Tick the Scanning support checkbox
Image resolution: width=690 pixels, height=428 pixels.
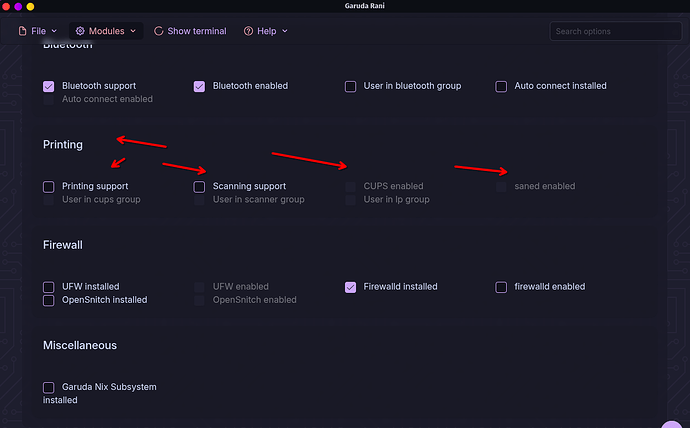tap(200, 187)
